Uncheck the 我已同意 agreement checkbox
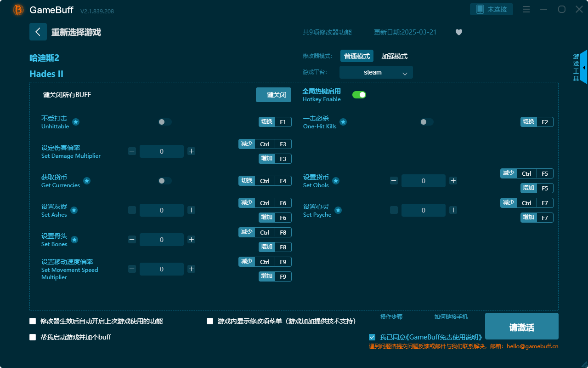588x368 pixels. [x=372, y=337]
